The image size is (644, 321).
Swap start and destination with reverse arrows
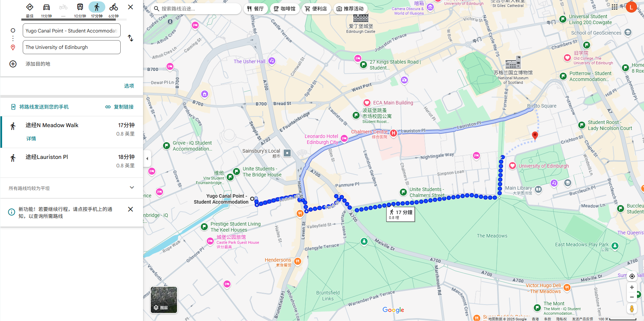pyautogui.click(x=130, y=38)
